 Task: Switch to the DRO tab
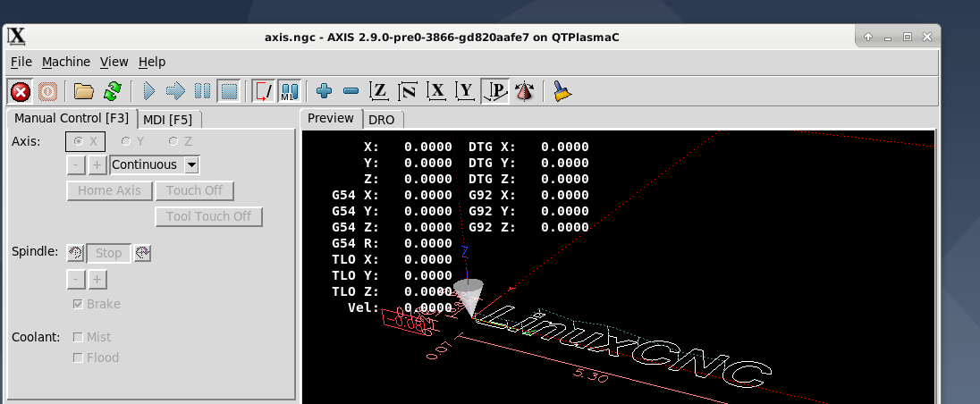coord(381,120)
